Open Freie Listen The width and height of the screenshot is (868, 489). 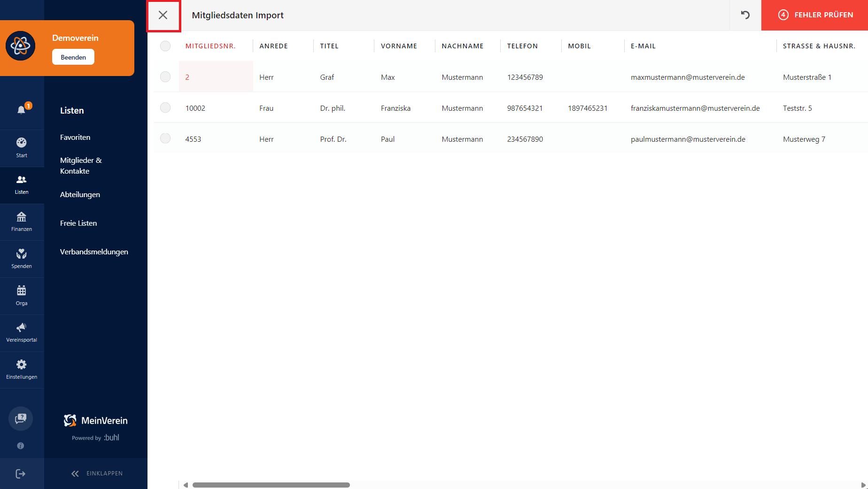[x=78, y=223]
